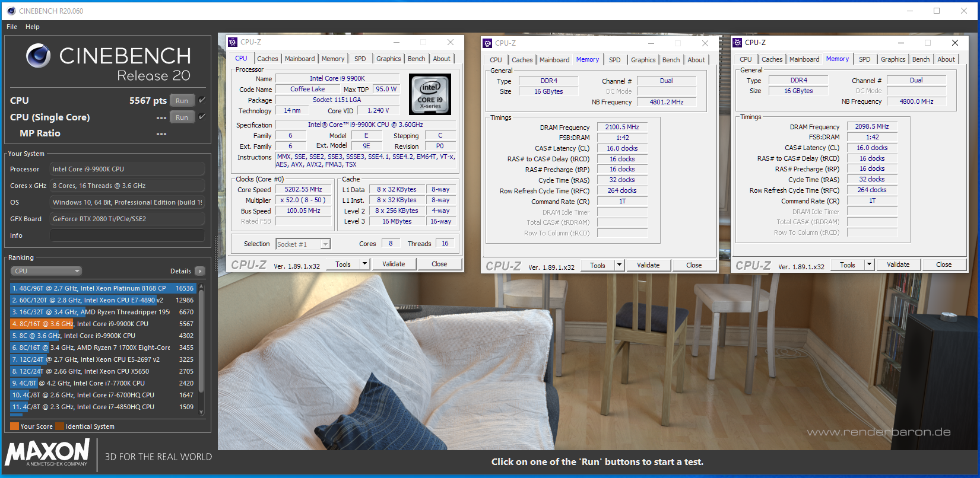Click the Cinebench logo icon in title bar
980x478 pixels.
point(11,11)
